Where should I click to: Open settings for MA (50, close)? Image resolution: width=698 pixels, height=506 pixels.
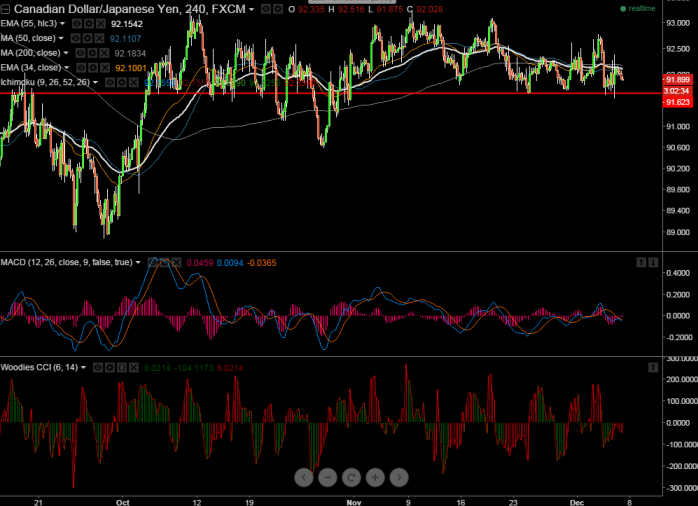[x=87, y=39]
